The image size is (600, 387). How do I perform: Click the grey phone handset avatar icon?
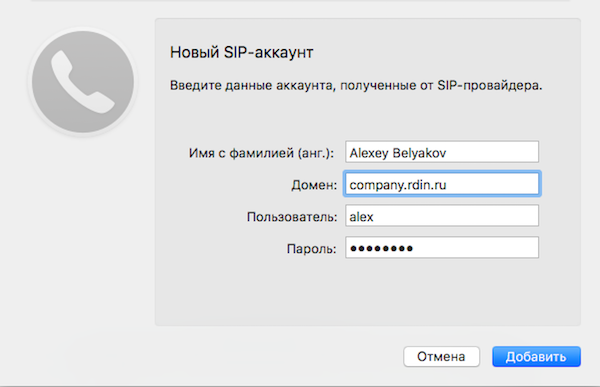tap(83, 82)
